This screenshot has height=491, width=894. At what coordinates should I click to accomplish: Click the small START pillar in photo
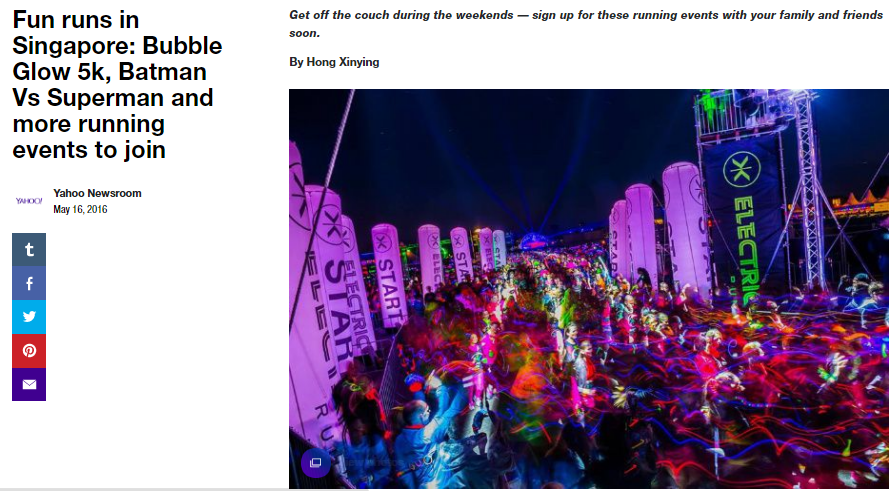pos(389,276)
